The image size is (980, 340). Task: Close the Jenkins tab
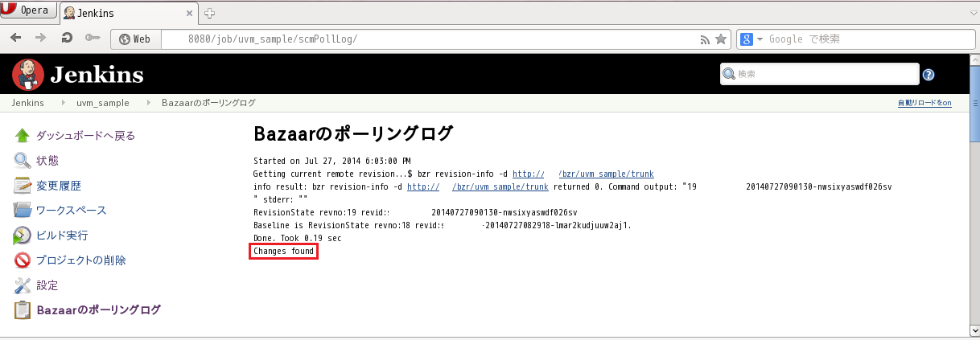click(190, 13)
